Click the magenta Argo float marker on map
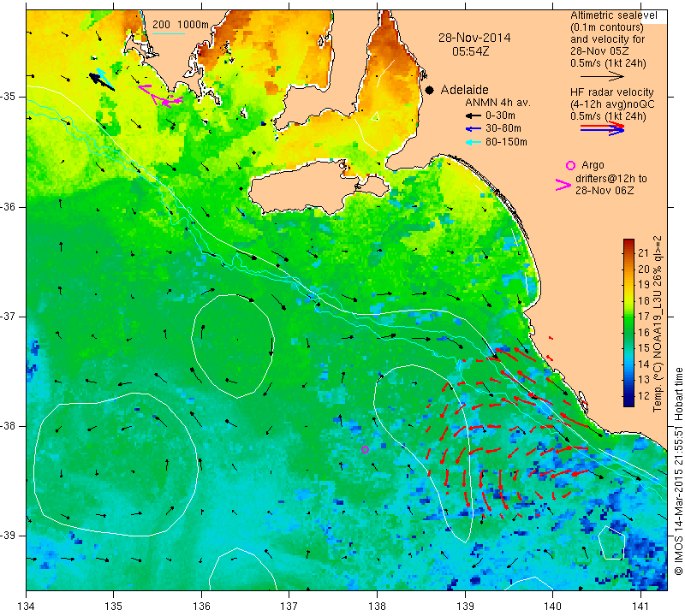 [x=366, y=449]
